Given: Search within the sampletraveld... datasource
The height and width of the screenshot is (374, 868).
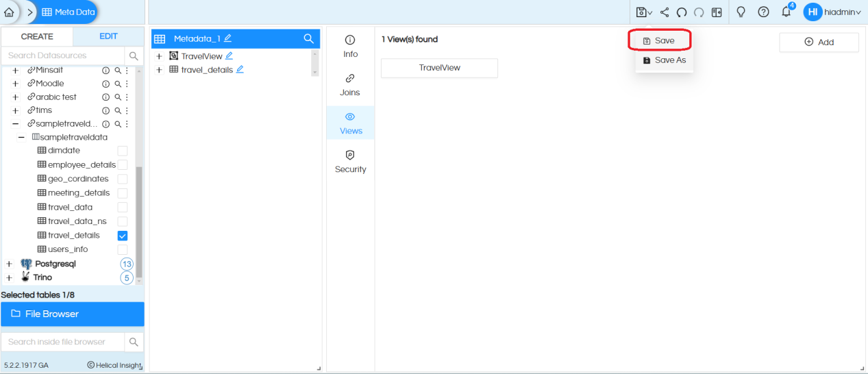Looking at the screenshot, I should tap(118, 124).
